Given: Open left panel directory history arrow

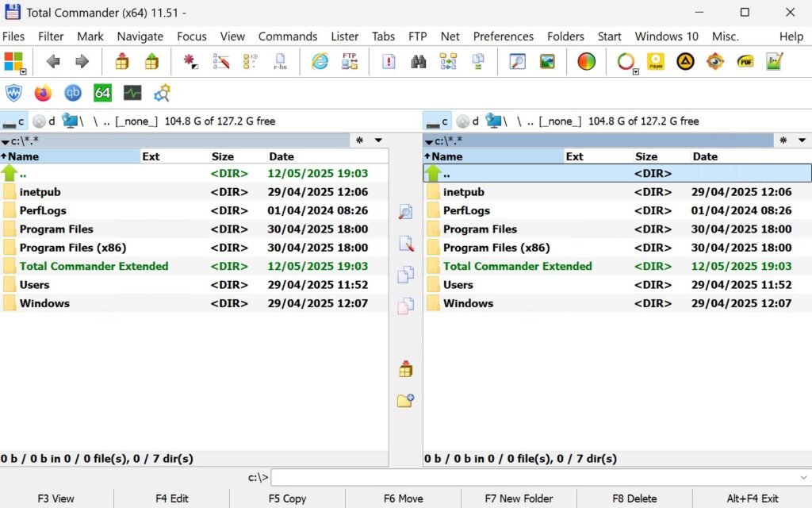Looking at the screenshot, I should coord(378,140).
